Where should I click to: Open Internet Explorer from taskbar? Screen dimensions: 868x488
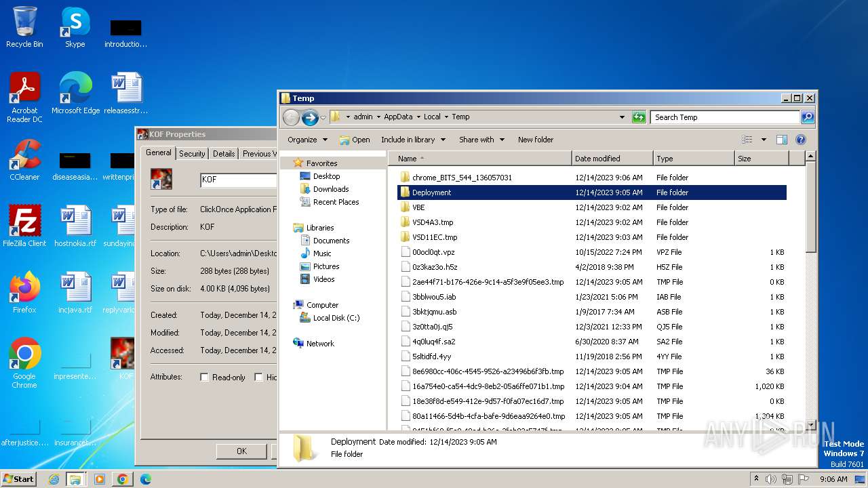54,479
